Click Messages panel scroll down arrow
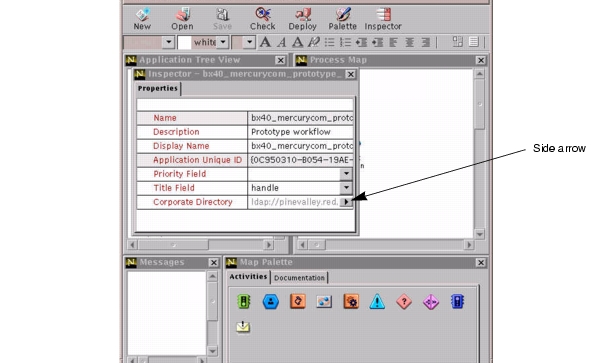 coord(212,351)
